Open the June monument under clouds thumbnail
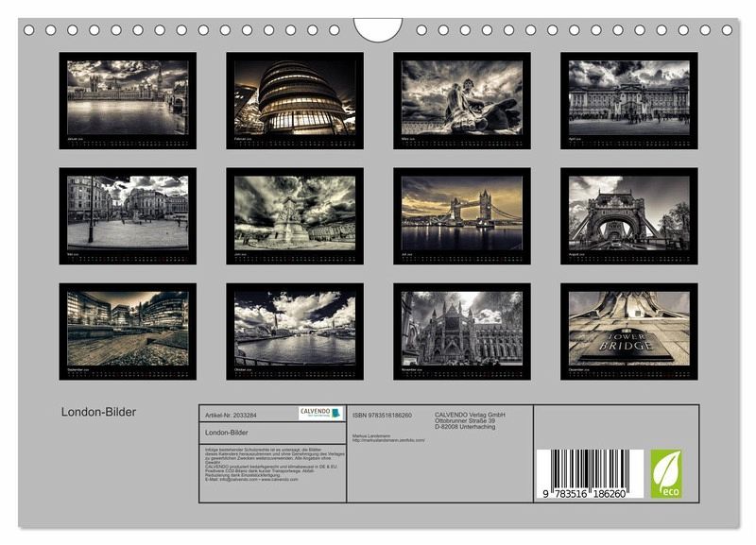The height and width of the screenshot is (545, 756). click(295, 216)
